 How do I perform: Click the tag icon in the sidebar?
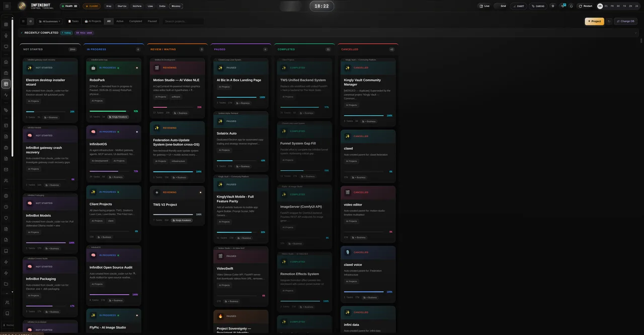[6, 110]
